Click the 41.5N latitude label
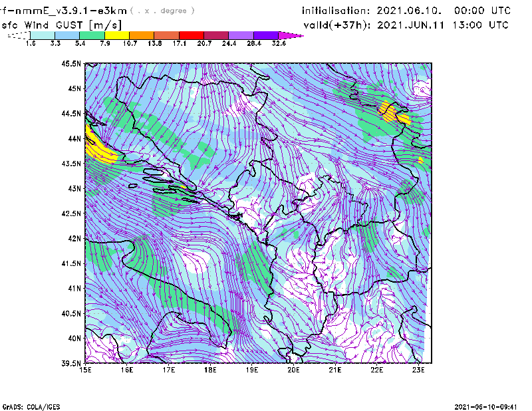Image resolution: width=532 pixels, height=411 pixels. 71,263
